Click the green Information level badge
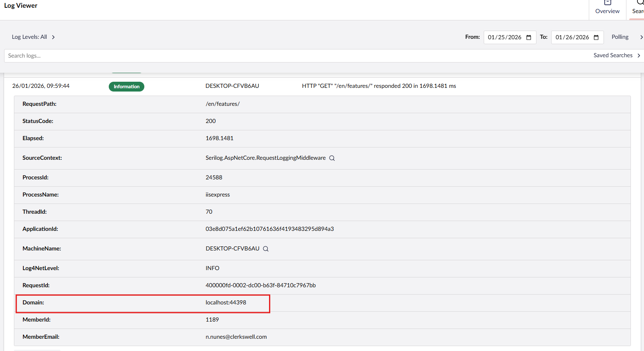The width and height of the screenshot is (644, 351). pyautogui.click(x=126, y=87)
